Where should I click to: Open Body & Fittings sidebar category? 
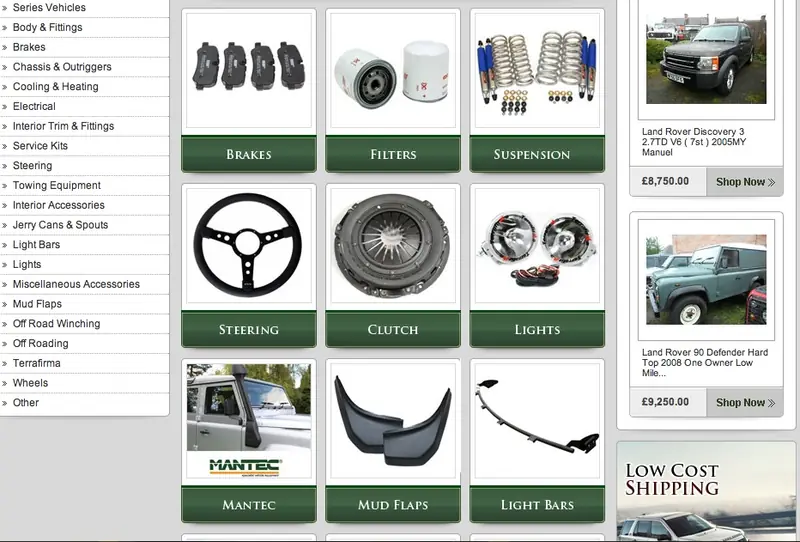pos(47,27)
